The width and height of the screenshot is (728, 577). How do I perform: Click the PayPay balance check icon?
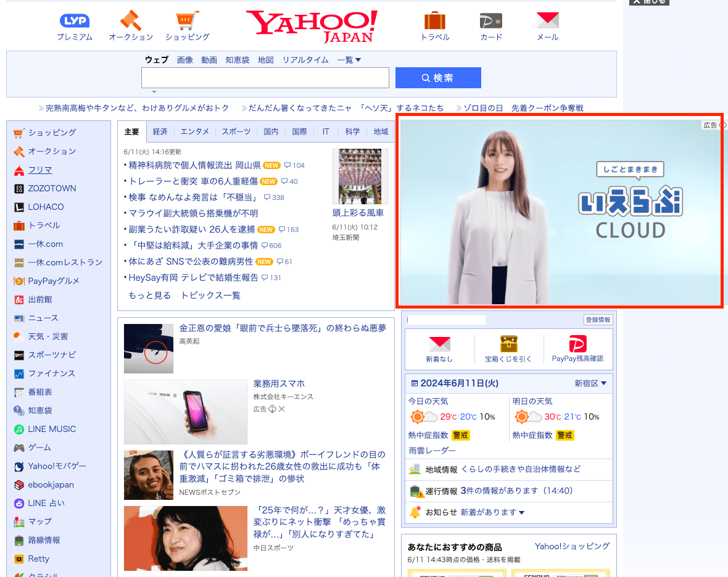[x=577, y=344]
